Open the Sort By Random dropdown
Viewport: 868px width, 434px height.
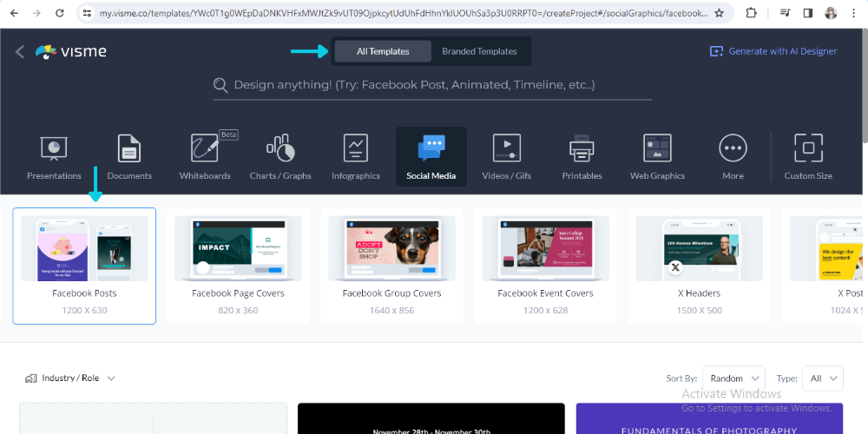click(733, 378)
